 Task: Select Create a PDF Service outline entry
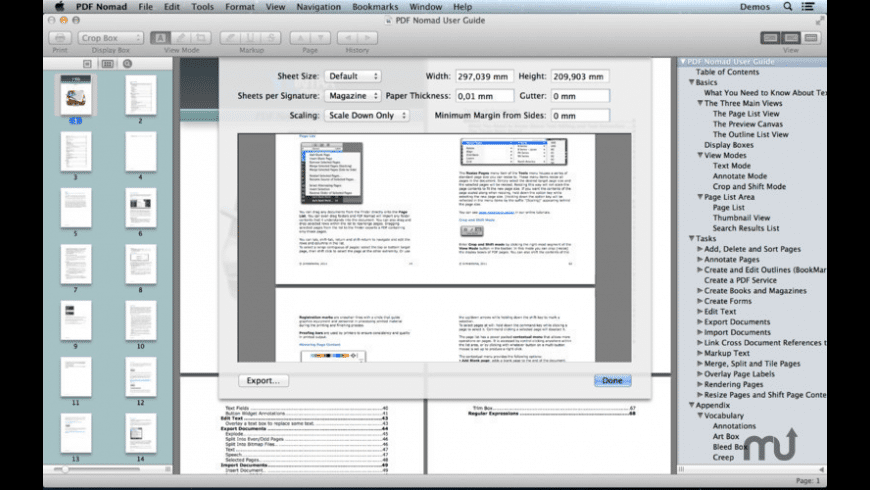[x=740, y=280]
